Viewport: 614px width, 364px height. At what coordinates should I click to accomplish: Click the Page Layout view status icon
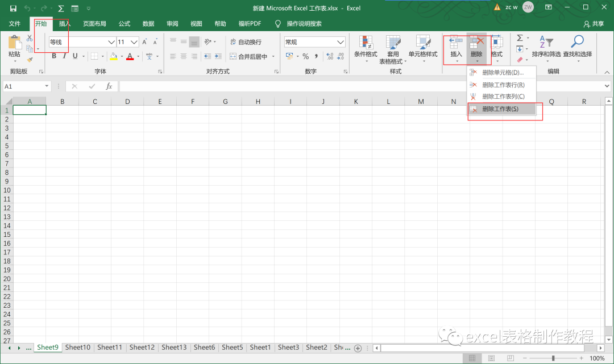click(x=491, y=358)
